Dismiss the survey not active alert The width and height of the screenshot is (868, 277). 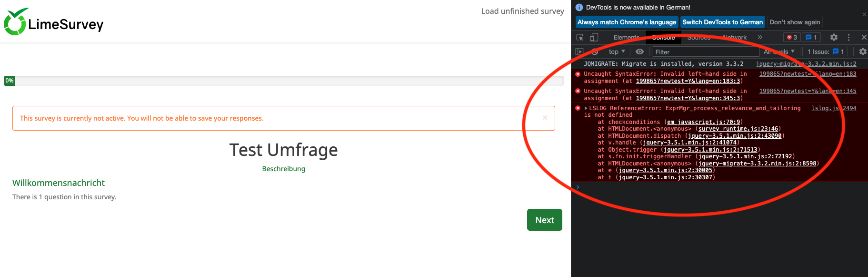[x=545, y=118]
